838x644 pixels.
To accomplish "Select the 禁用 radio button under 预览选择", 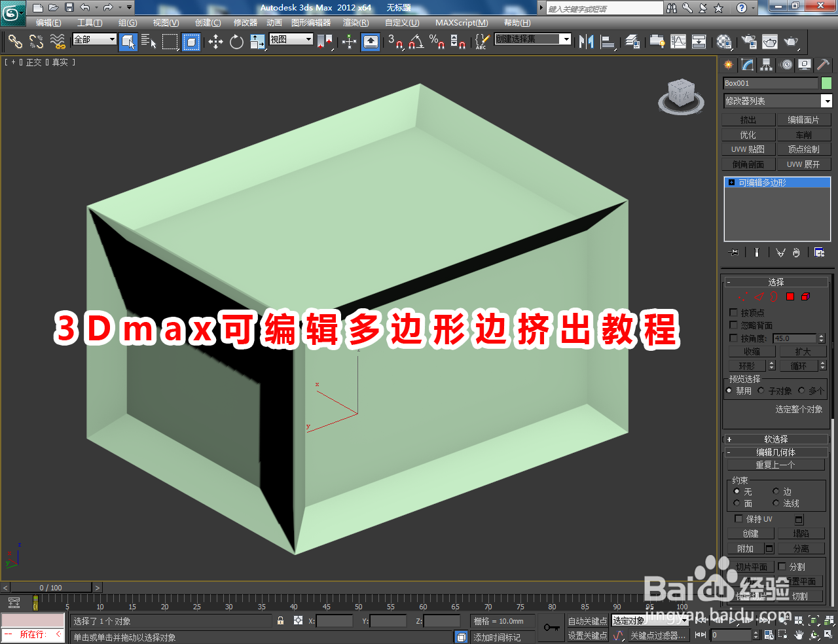I will pyautogui.click(x=729, y=390).
